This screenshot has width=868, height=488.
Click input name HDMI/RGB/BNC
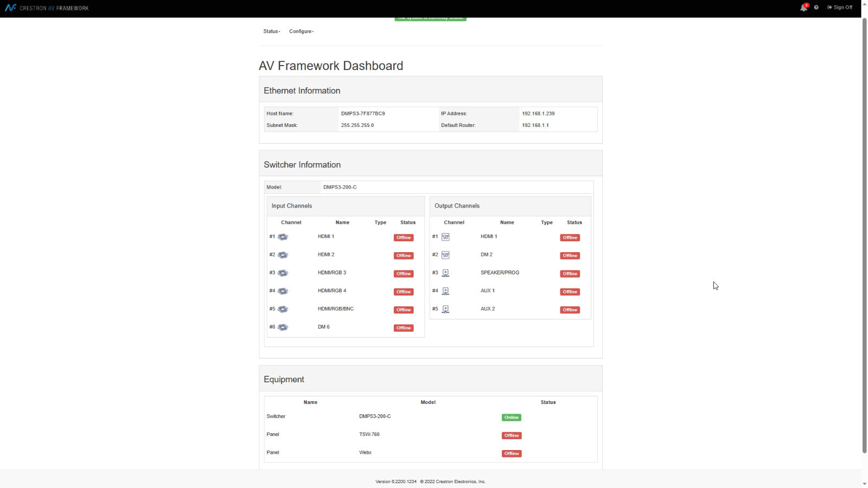(x=336, y=309)
